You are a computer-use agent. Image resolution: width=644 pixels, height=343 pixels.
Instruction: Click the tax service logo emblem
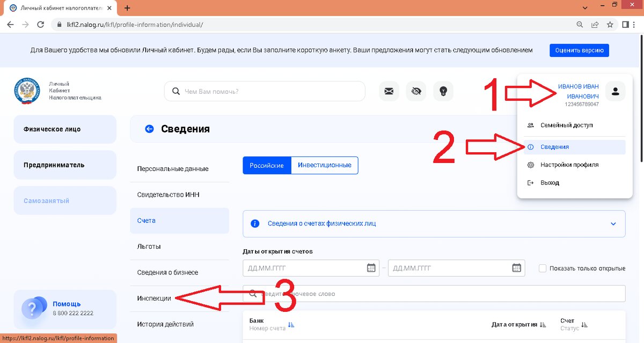pyautogui.click(x=27, y=91)
